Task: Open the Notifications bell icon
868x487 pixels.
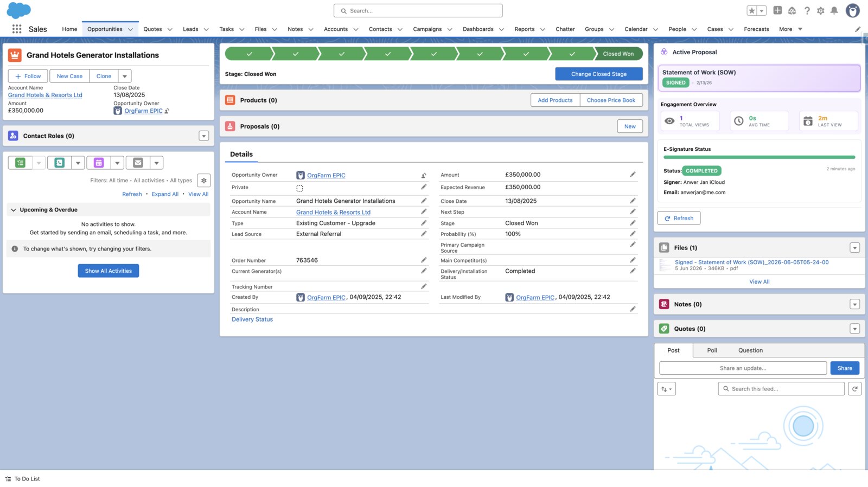Action: (834, 11)
